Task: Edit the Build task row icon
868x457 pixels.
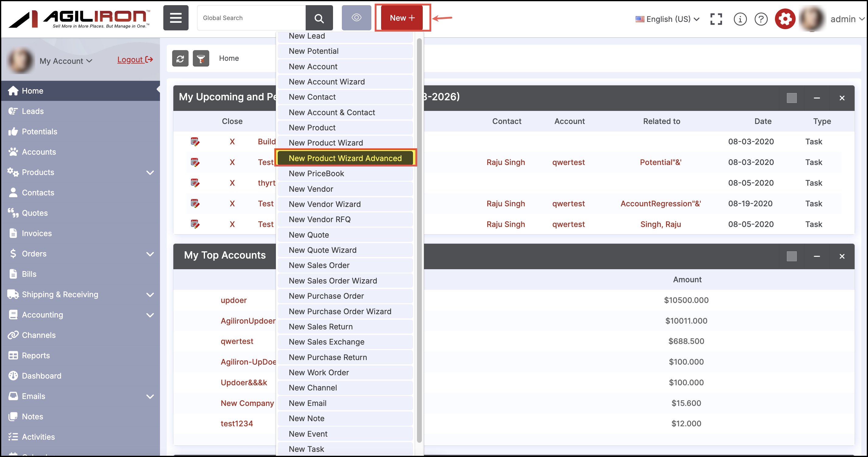Action: [195, 142]
